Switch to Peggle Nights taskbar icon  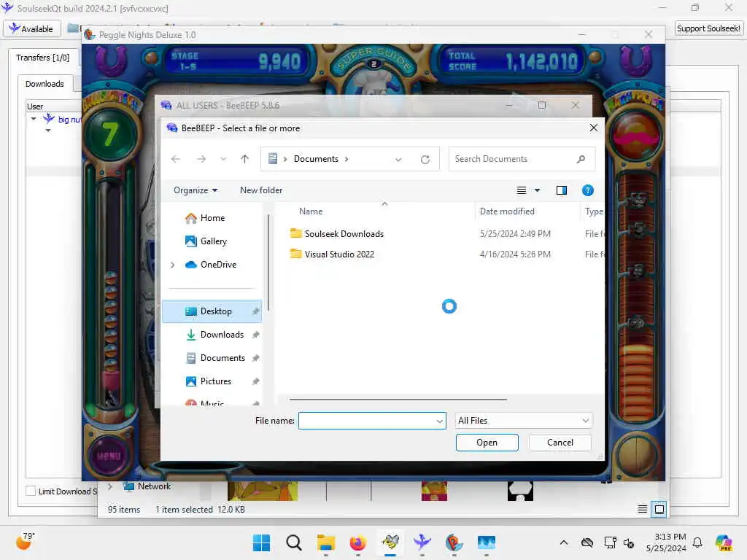[x=454, y=542]
